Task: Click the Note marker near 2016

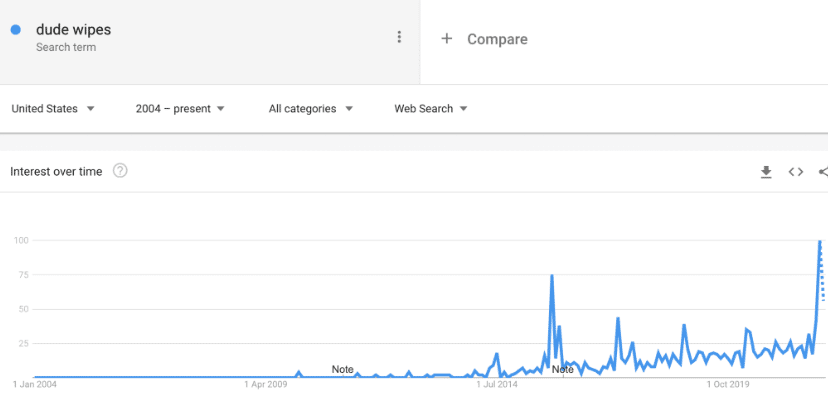Action: click(562, 370)
